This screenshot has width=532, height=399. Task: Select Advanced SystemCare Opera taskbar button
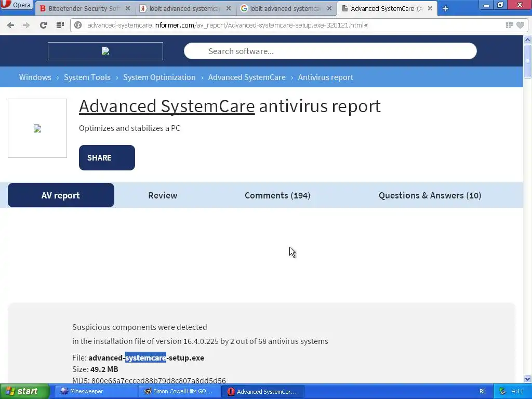pos(263,392)
